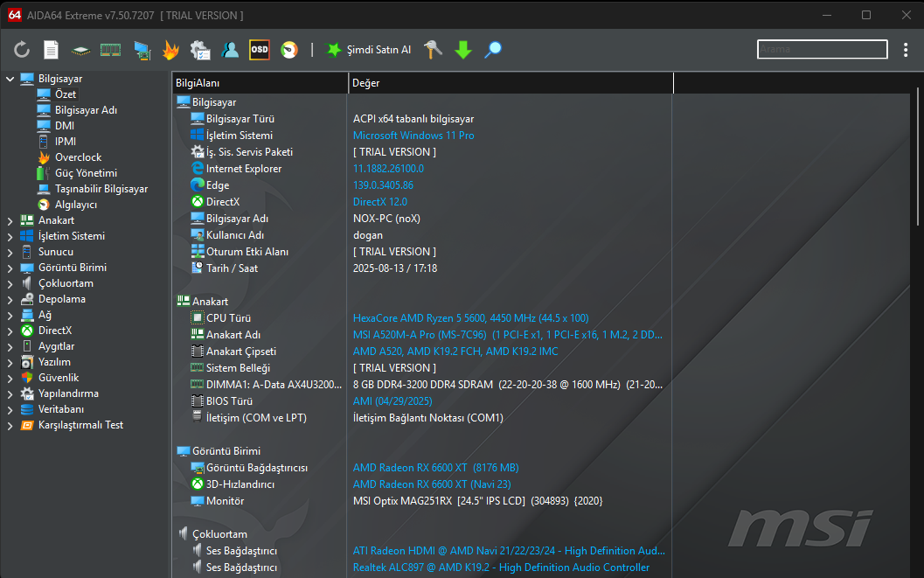Click the magnifier search toolbar icon
Image resolution: width=924 pixels, height=578 pixels.
(493, 50)
